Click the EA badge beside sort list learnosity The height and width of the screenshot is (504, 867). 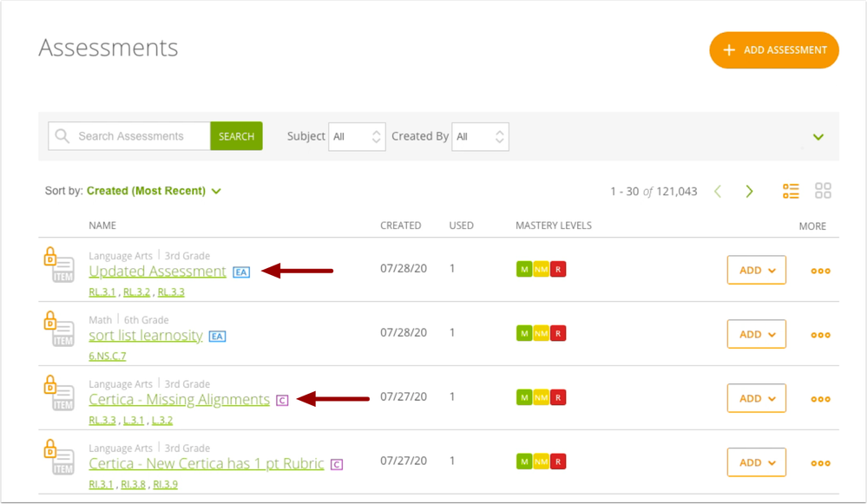tap(218, 337)
